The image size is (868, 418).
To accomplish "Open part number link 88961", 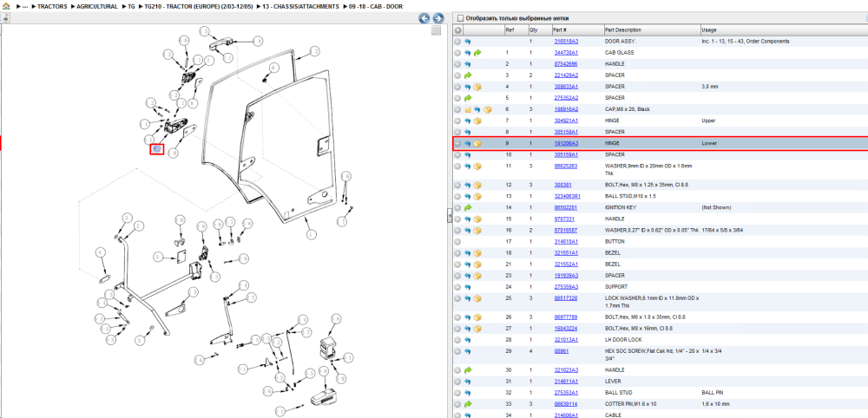I will coord(561,351).
